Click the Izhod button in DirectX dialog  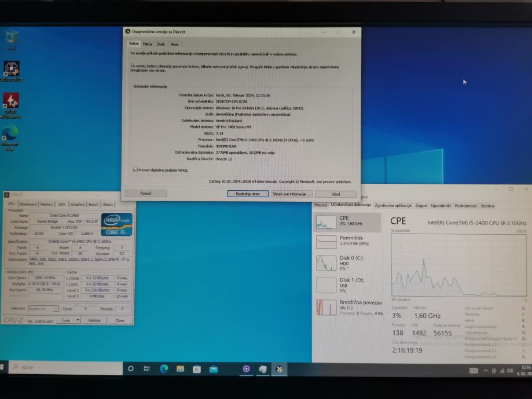336,194
